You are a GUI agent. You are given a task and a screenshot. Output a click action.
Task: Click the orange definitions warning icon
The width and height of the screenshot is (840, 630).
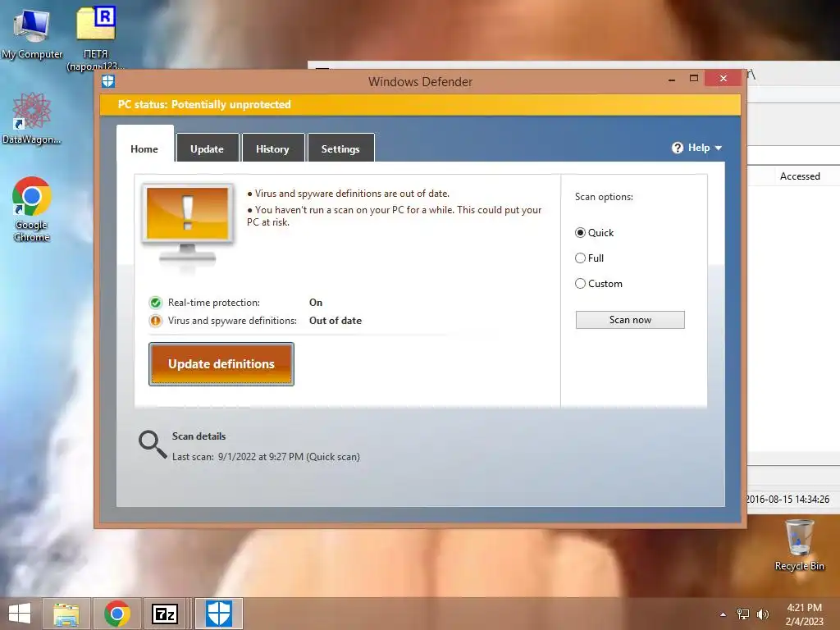pyautogui.click(x=155, y=321)
